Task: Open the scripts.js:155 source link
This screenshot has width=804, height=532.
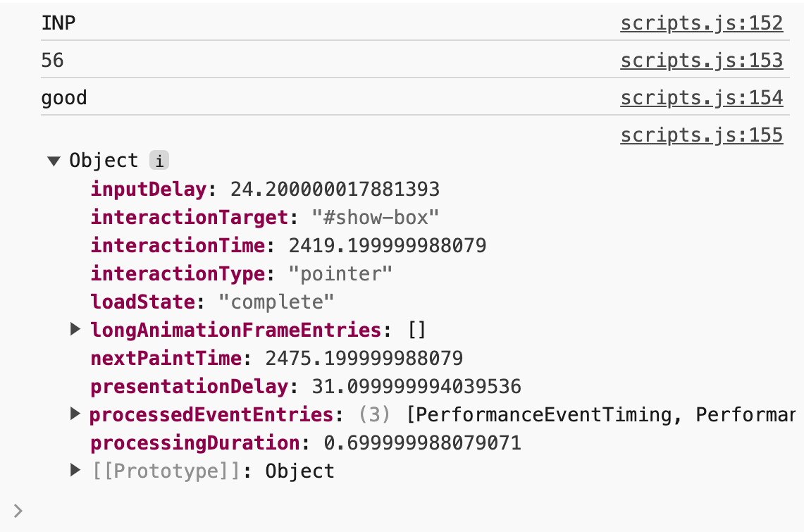Action: coord(701,135)
